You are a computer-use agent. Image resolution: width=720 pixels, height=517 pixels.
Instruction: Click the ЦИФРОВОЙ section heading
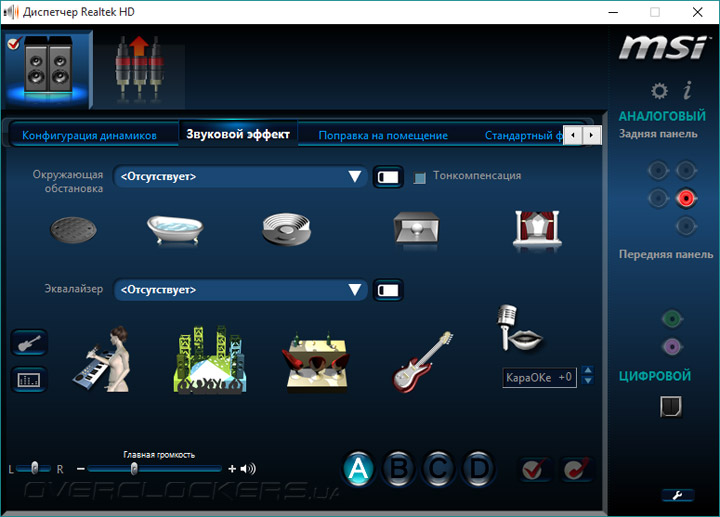click(x=655, y=376)
